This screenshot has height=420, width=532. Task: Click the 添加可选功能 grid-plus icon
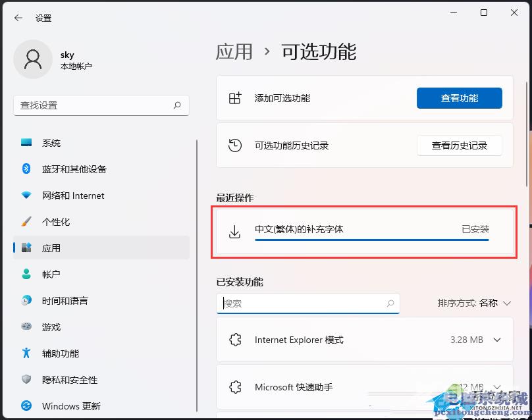[235, 98]
